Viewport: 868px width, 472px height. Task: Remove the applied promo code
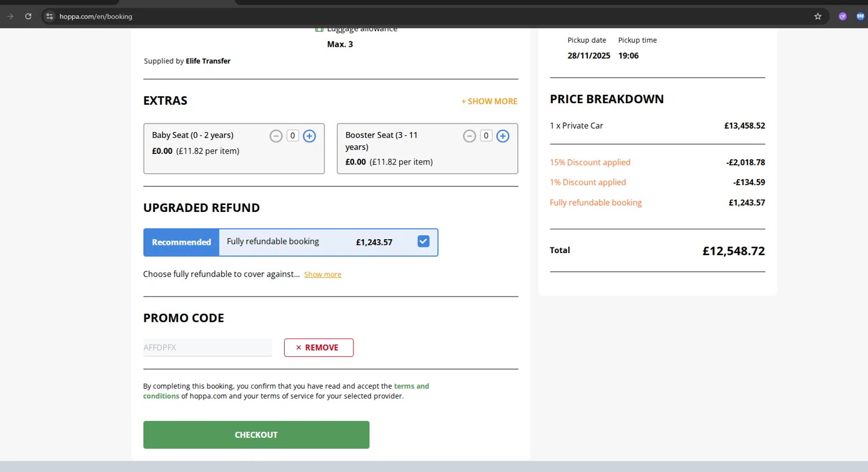pos(318,347)
